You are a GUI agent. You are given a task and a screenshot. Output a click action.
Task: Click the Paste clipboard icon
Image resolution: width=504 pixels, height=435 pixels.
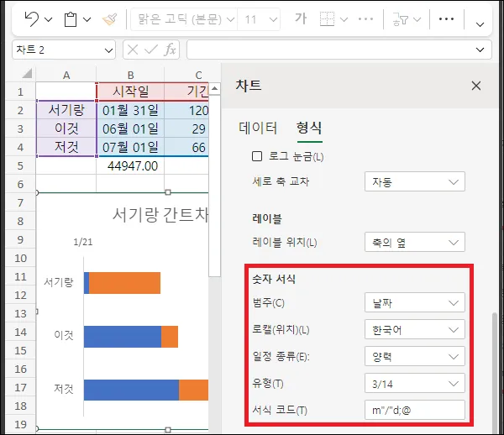[71, 19]
